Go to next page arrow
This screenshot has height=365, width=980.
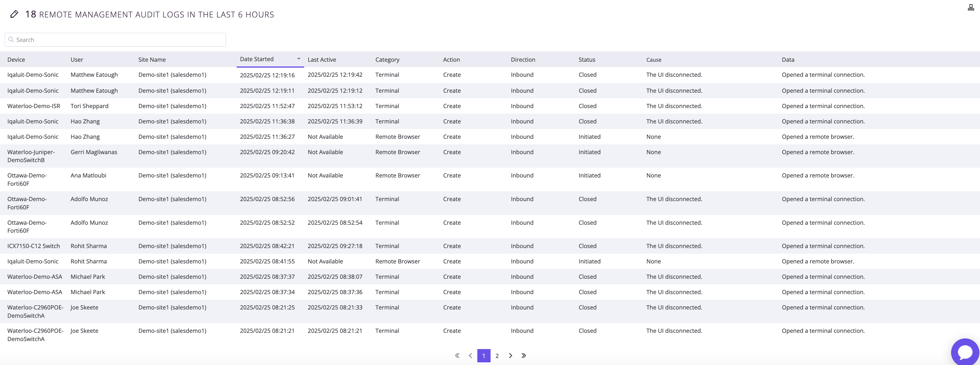pyautogui.click(x=511, y=356)
